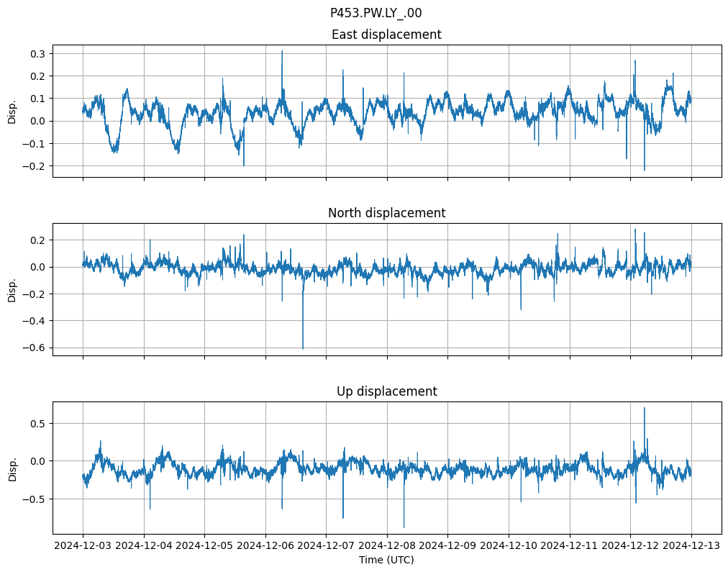The height and width of the screenshot is (572, 728).
Task: Select the 2024-12-06 date tick label
Action: (265, 546)
